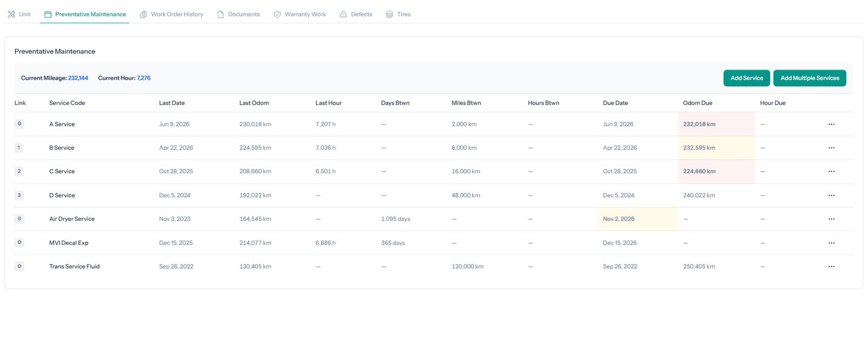Open the three-dot menu for B Service
868x341 pixels.
[831, 148]
